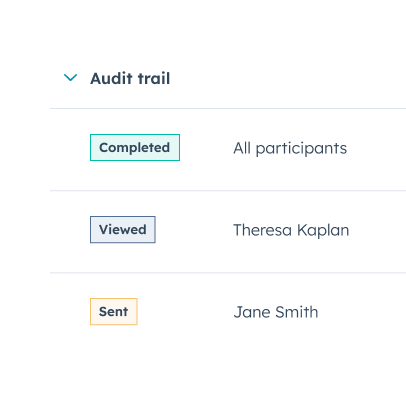This screenshot has width=406, height=406.
Task: Click the Audit trail heading
Action: tap(130, 79)
